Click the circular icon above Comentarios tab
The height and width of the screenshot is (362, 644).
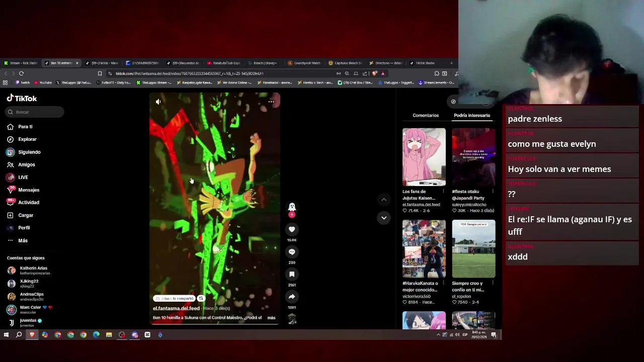pyautogui.click(x=453, y=102)
